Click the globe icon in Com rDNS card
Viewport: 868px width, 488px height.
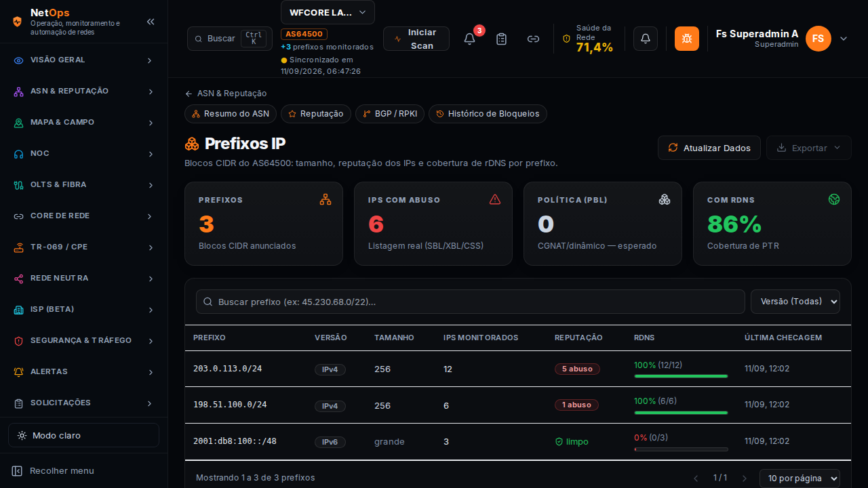coord(834,199)
